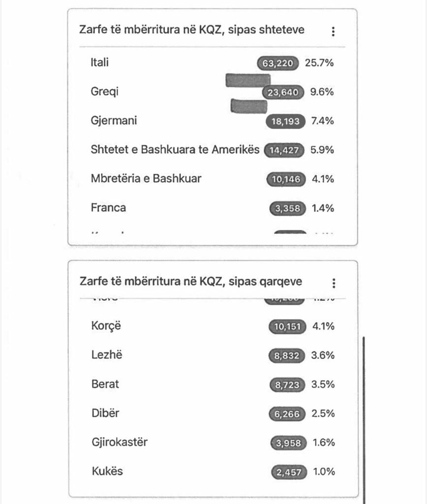Click the Gjirokastër 3,958 count badge

(x=288, y=443)
